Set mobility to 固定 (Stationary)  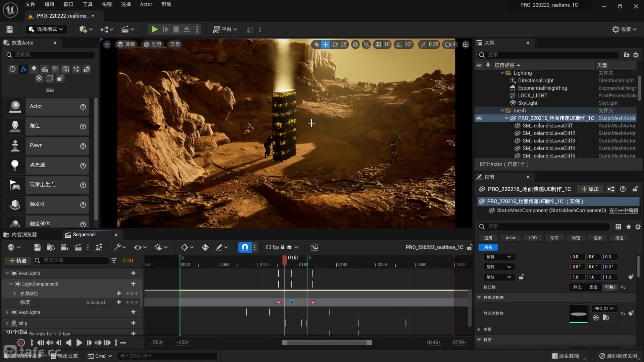tap(593, 287)
